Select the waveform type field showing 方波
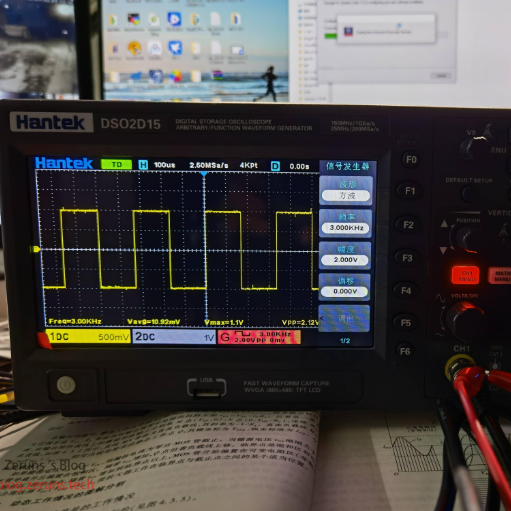The height and width of the screenshot is (511, 511). 346,195
